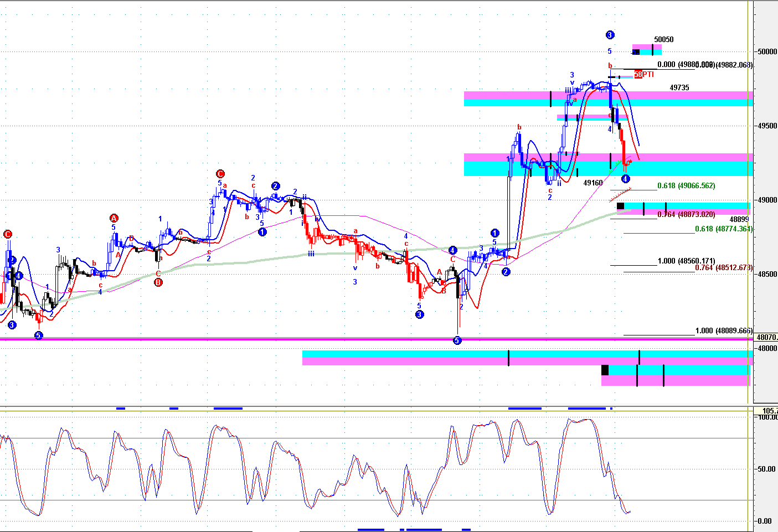This screenshot has width=778, height=532.
Task: Click the black square marker near 50050
Action: point(636,52)
